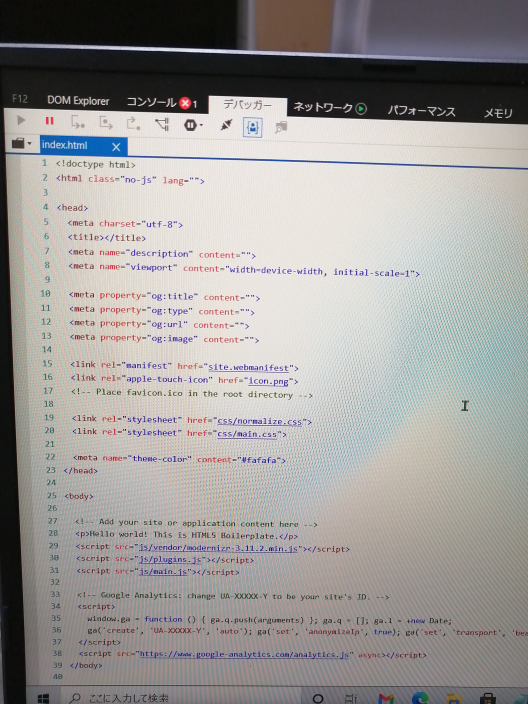Open Gmail icon on the taskbar
The image size is (528, 704).
[386, 698]
